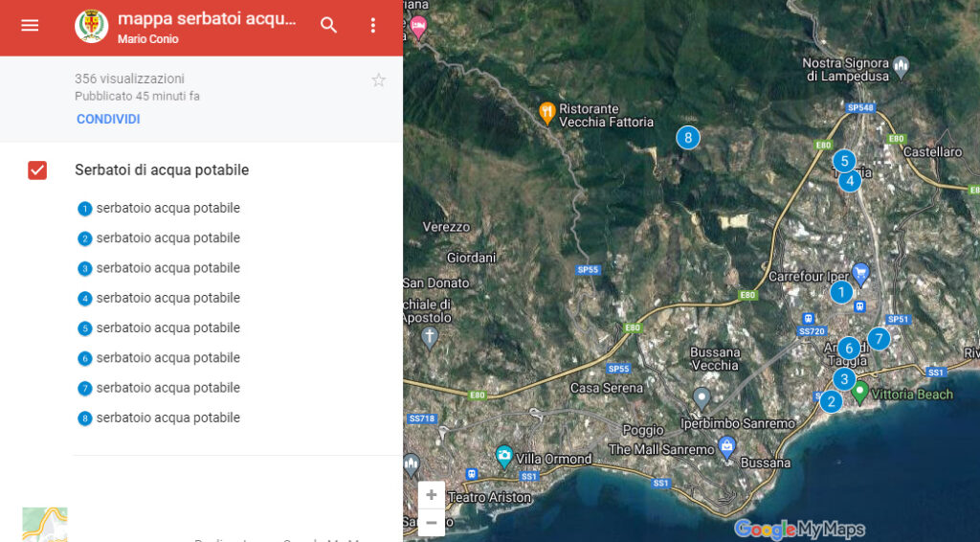
Task: Click The Mall Sanremo shopping bag pin
Action: click(726, 447)
